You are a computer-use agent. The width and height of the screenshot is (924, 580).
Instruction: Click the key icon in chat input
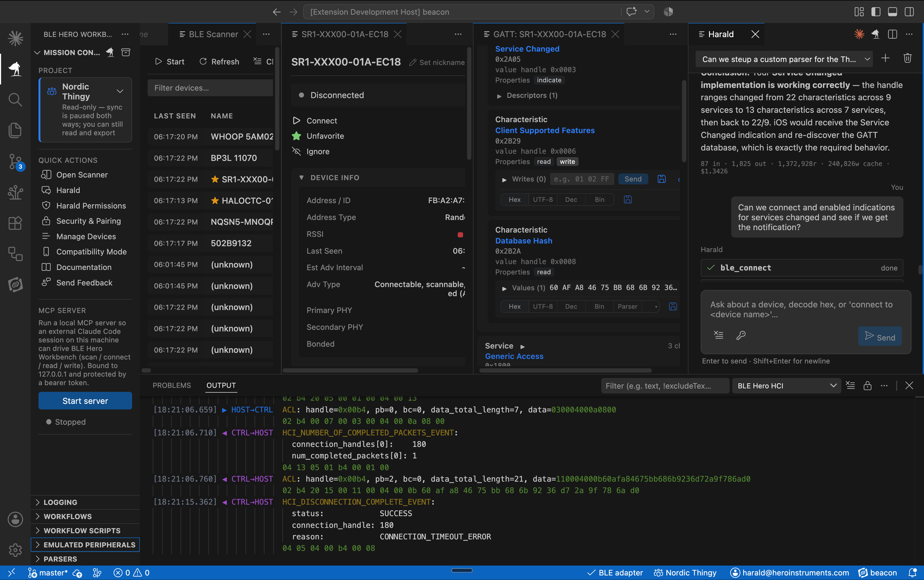741,335
